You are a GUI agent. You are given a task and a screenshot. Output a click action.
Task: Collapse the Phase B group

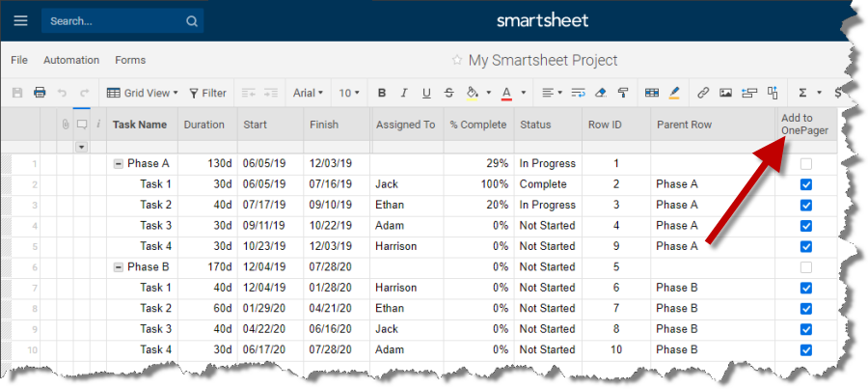[x=118, y=267]
